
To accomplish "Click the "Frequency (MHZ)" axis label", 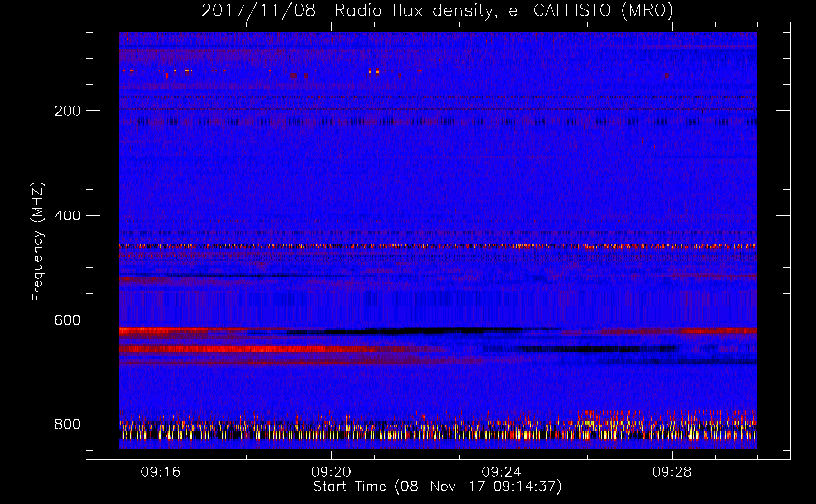I will pyautogui.click(x=38, y=242).
